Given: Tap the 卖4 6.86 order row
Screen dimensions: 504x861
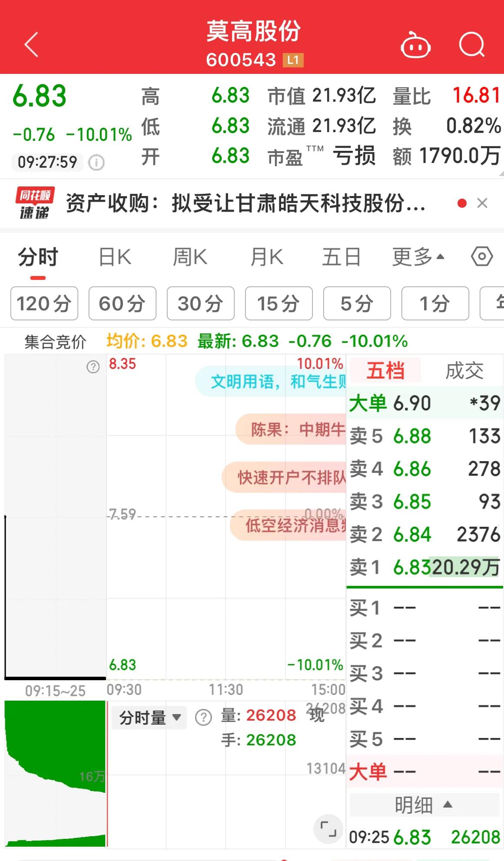Looking at the screenshot, I should [425, 469].
